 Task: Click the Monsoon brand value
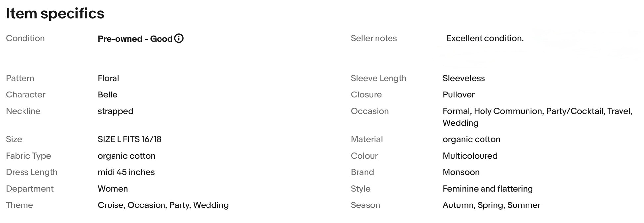[x=461, y=172]
